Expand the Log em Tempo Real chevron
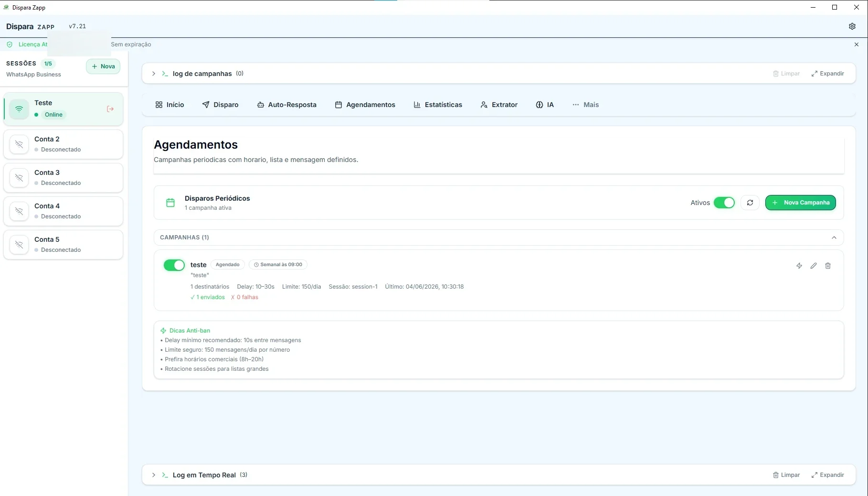Screen dimensions: 868x496 (154, 475)
